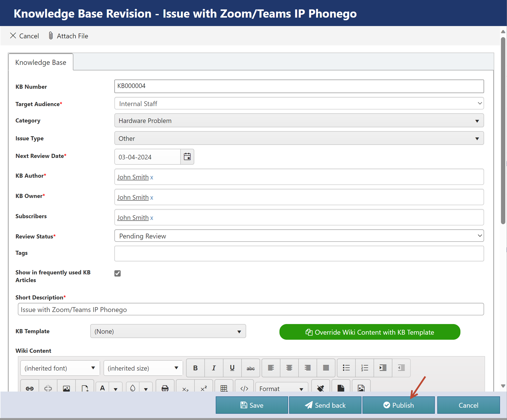
Task: Open the Review Status dropdown
Action: click(x=299, y=236)
